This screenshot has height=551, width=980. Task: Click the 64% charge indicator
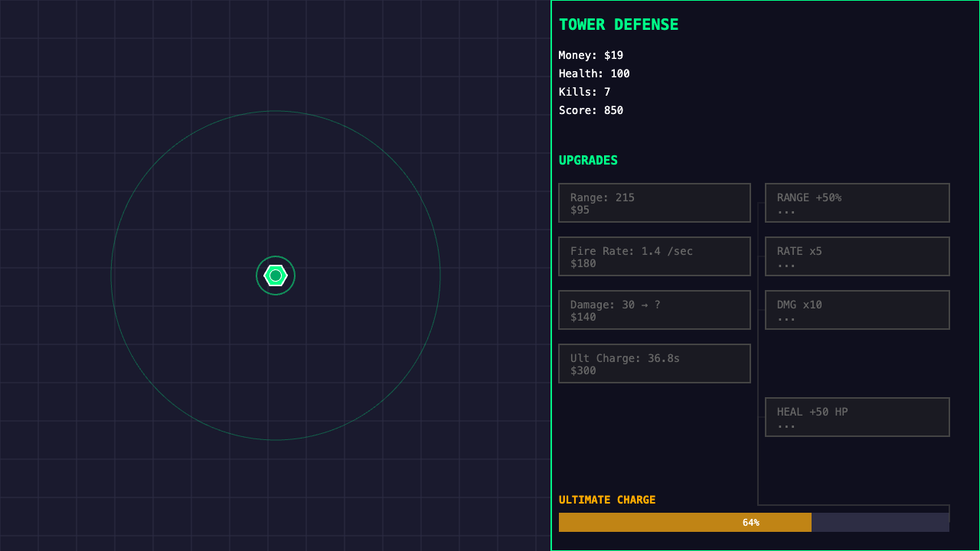(751, 522)
